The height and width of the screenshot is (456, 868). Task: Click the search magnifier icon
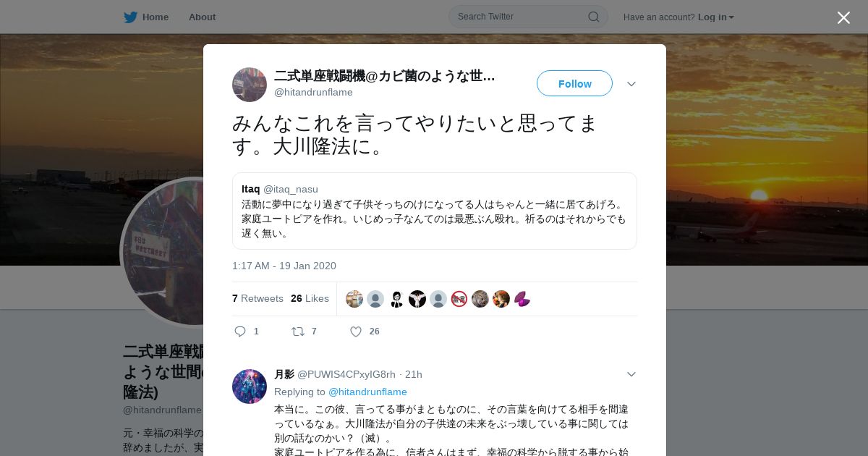point(593,17)
